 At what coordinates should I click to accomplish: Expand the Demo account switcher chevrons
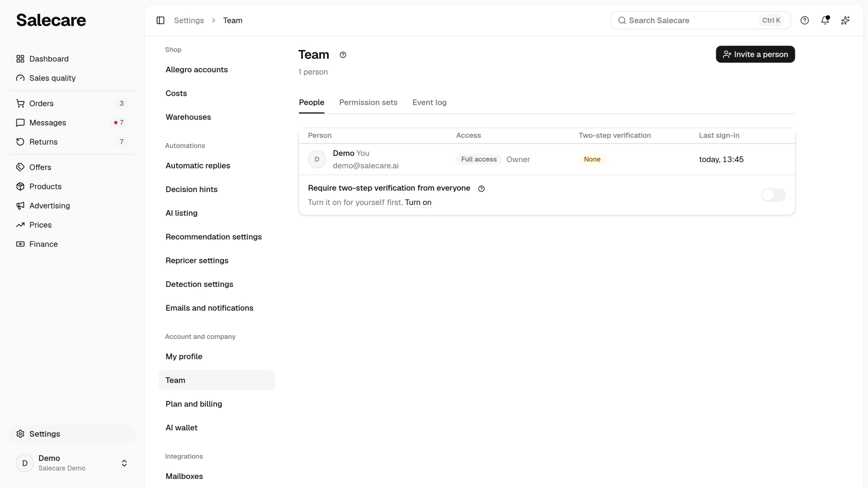[x=124, y=463]
